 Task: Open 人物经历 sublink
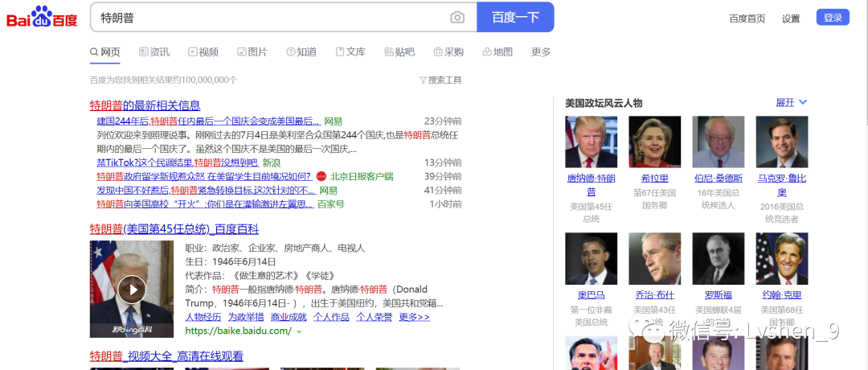203,318
